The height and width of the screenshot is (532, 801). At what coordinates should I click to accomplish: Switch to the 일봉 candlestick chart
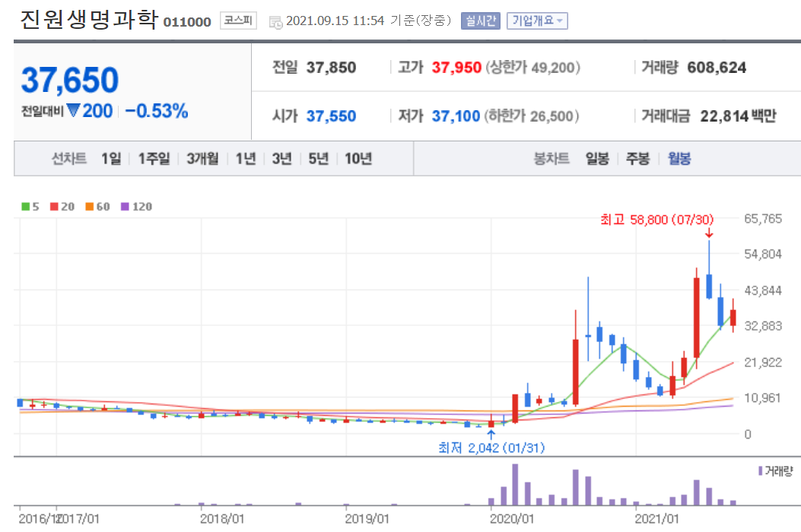(597, 159)
